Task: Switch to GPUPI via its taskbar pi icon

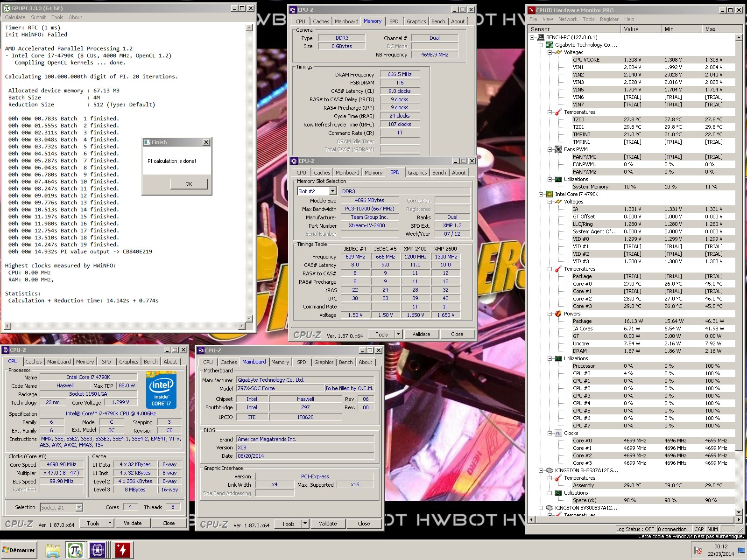Action: pos(75,550)
